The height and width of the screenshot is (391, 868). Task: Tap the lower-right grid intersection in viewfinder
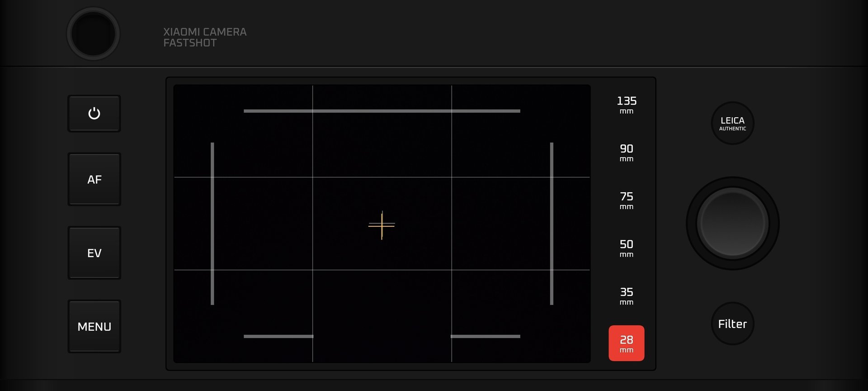tap(452, 270)
